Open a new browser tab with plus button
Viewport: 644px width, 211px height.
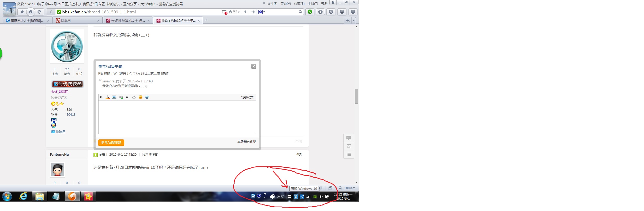pyautogui.click(x=206, y=20)
